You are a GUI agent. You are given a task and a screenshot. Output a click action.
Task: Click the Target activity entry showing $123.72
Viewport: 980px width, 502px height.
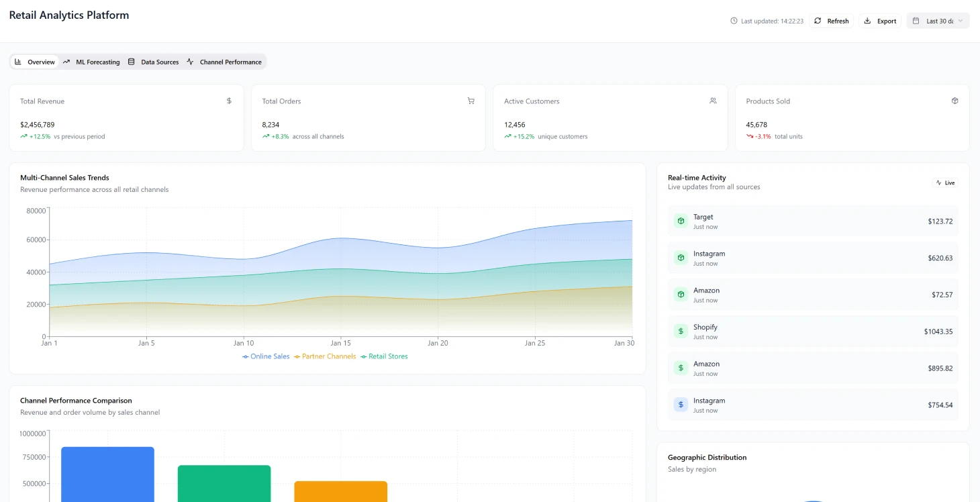pyautogui.click(x=812, y=221)
